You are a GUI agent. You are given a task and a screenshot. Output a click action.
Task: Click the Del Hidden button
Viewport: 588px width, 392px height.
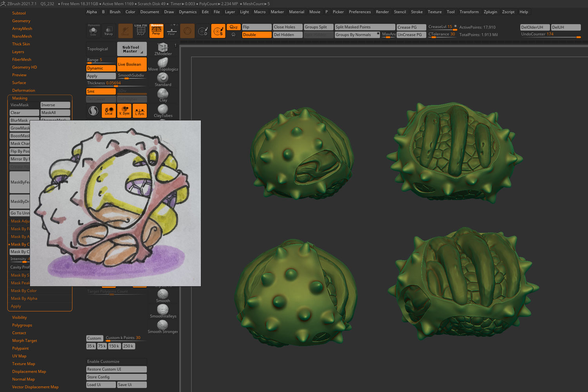tap(288, 35)
